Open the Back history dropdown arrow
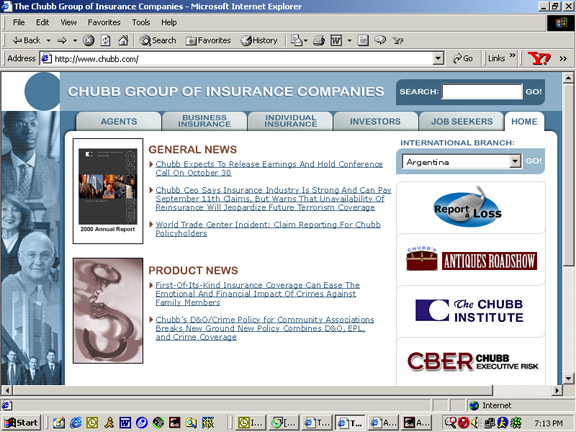Screen dimensions: 576x432 click(x=48, y=40)
